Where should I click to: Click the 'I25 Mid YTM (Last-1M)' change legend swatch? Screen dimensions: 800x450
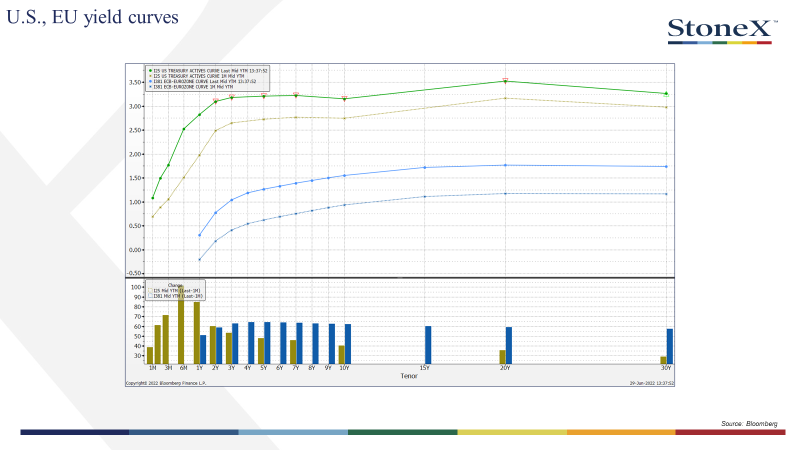[x=151, y=291]
